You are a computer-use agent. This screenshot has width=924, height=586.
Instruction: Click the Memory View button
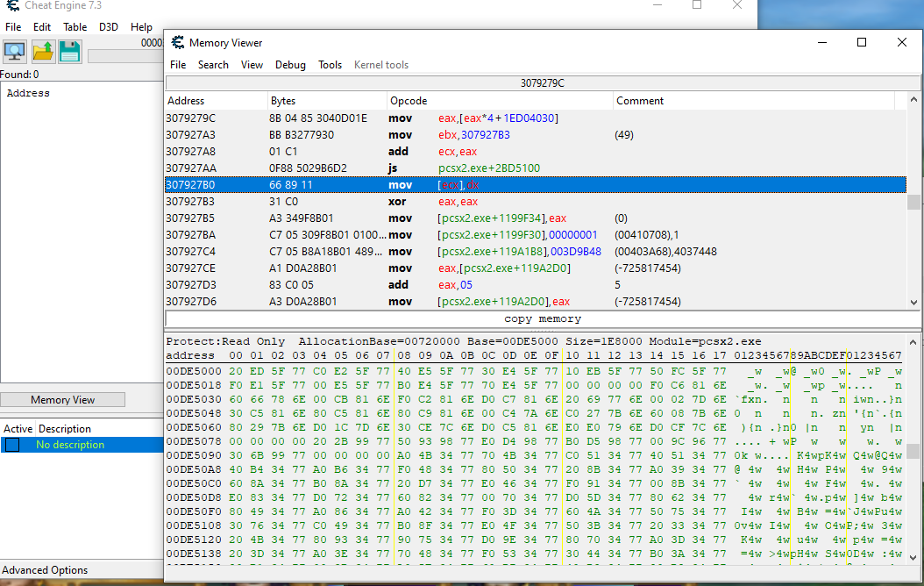point(62,400)
